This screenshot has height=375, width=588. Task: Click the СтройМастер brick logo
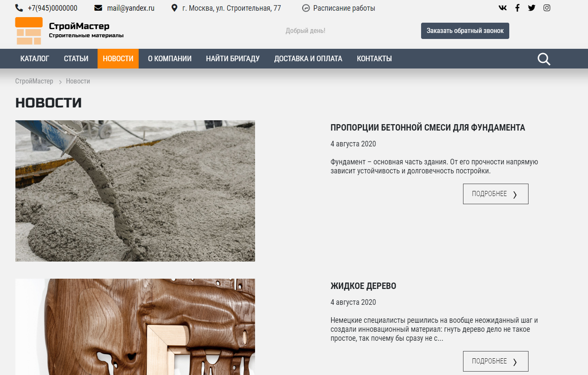pyautogui.click(x=29, y=31)
